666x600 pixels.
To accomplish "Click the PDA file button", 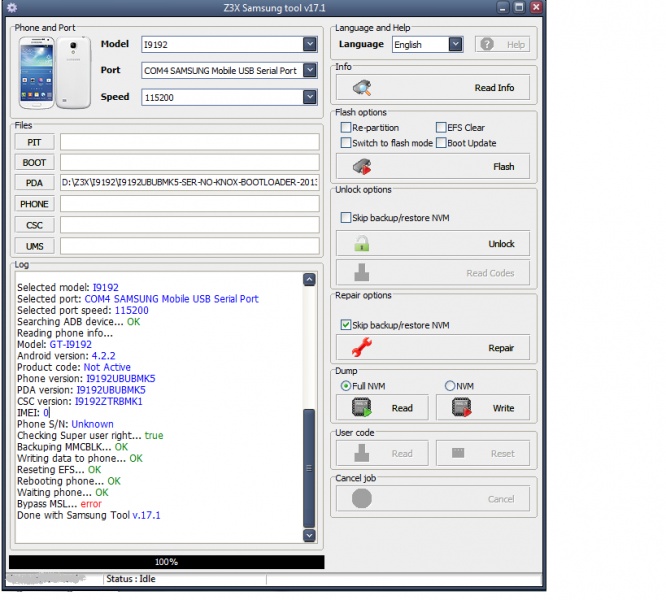I will [x=34, y=183].
